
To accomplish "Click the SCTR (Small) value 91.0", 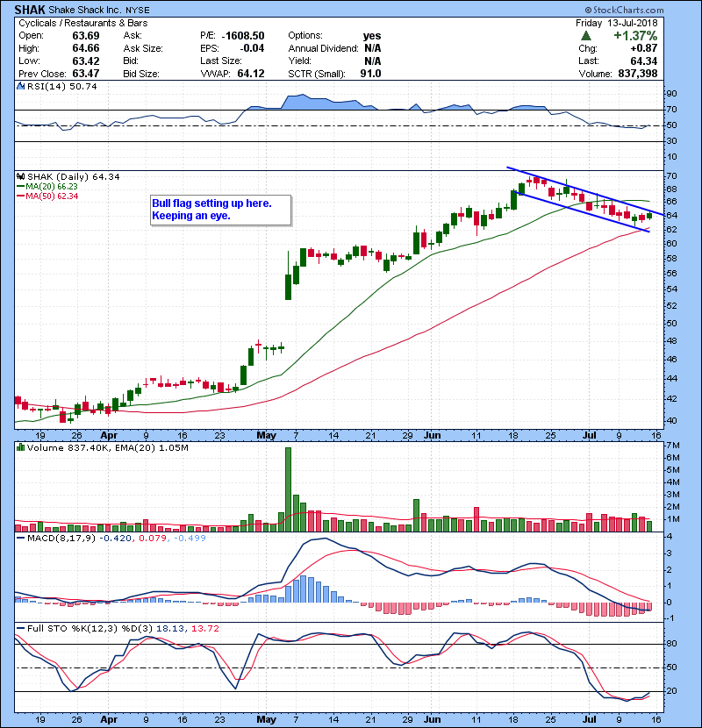I will (370, 74).
